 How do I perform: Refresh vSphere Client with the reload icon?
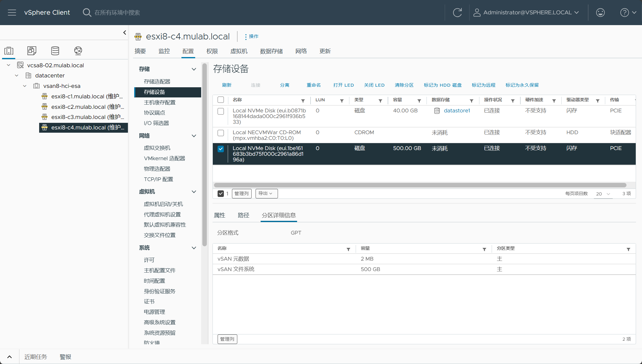pos(457,13)
